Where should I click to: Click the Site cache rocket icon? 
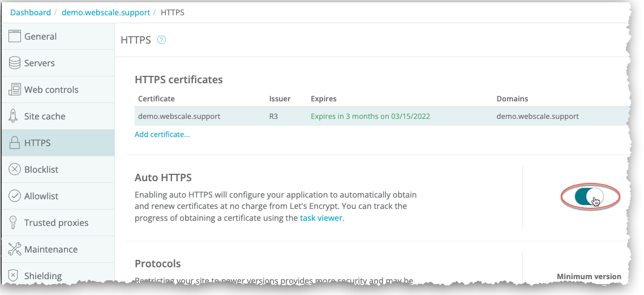15,116
